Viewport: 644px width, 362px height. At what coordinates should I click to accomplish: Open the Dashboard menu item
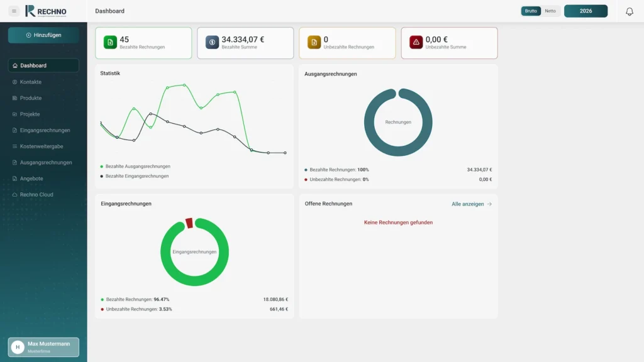tap(43, 65)
